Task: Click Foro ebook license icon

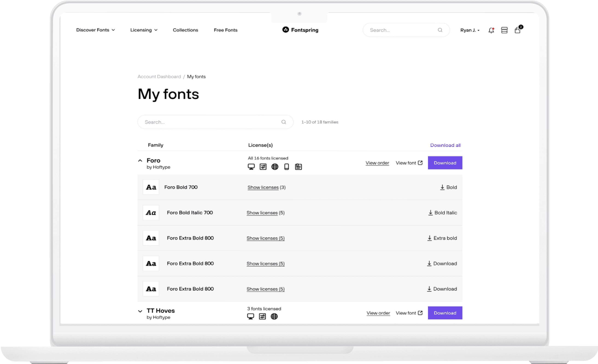Action: (x=299, y=167)
